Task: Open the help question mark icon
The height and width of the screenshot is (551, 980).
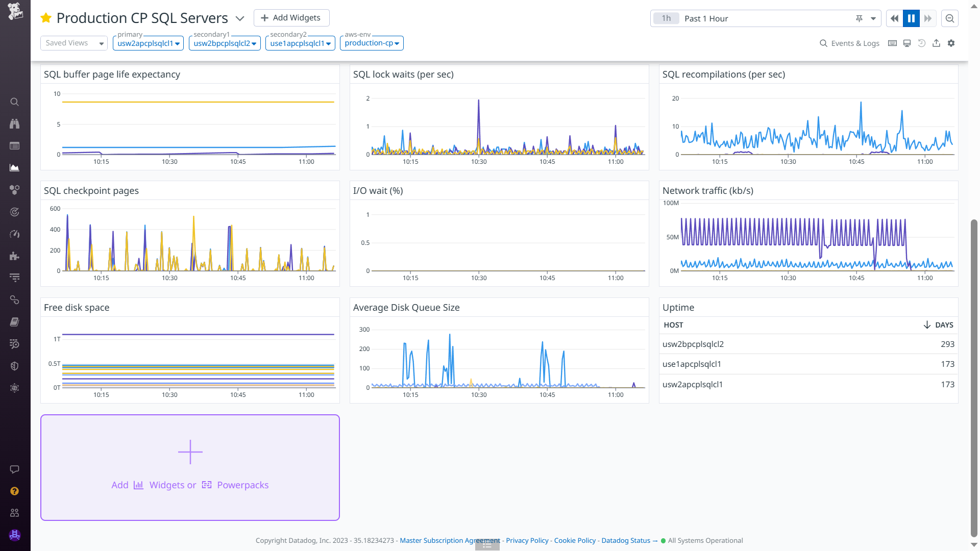Action: point(15,491)
